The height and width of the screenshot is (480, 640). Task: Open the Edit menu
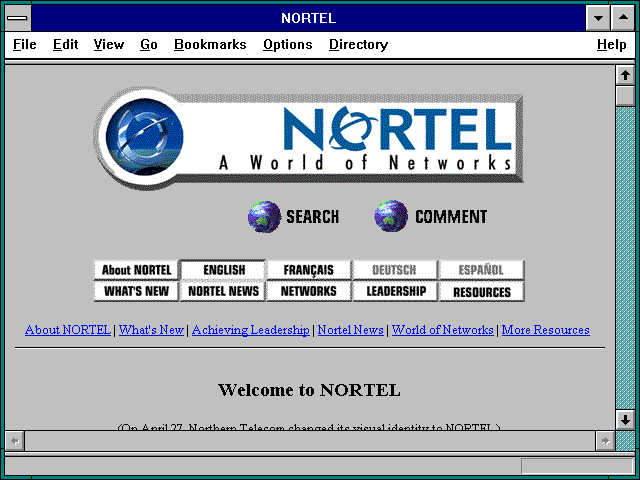tap(65, 44)
